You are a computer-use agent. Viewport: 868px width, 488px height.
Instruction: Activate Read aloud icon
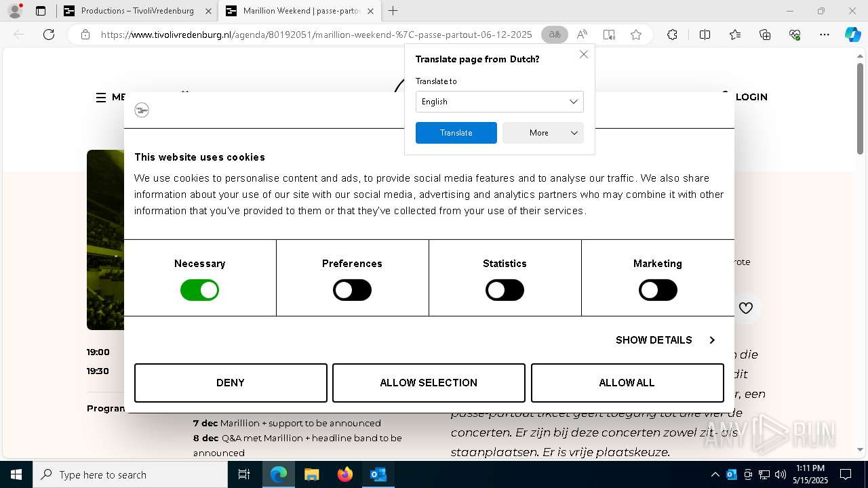click(x=582, y=35)
